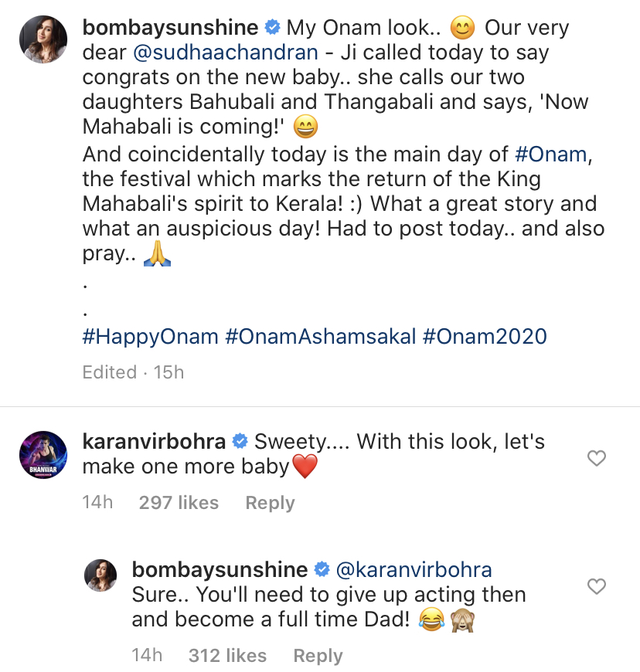The image size is (640, 672).
Task: Like bombaysunshine's reply with heart icon
Action: tap(596, 587)
